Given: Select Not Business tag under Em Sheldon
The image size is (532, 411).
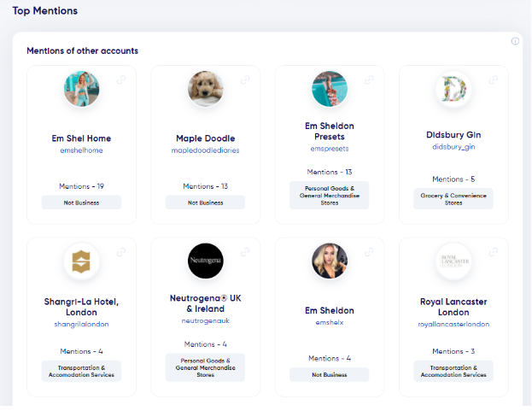Looking at the screenshot, I should point(330,375).
